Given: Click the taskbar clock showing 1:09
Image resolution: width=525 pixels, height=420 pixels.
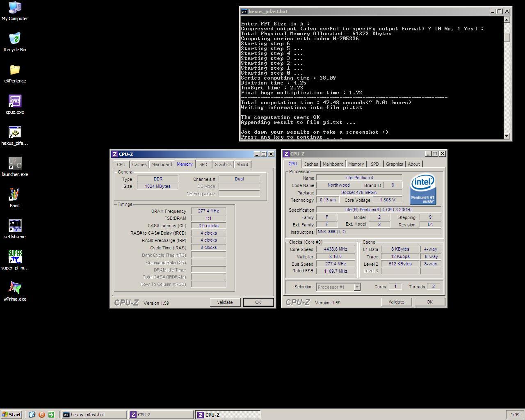Looking at the screenshot, I should pyautogui.click(x=515, y=415).
